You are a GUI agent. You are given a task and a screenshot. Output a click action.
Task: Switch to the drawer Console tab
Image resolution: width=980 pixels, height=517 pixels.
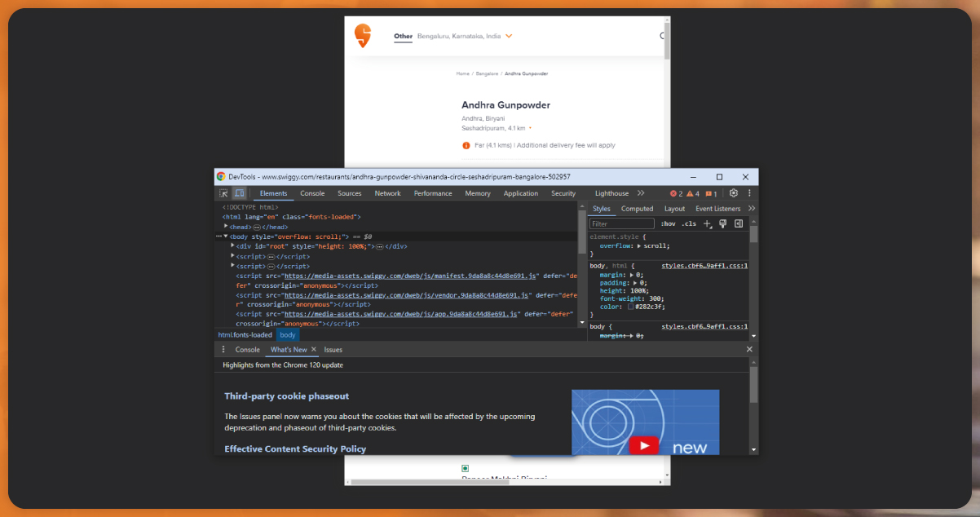(x=248, y=349)
